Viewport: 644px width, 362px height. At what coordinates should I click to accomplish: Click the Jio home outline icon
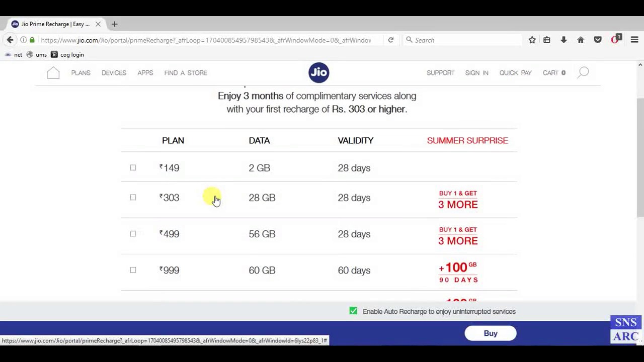click(53, 73)
